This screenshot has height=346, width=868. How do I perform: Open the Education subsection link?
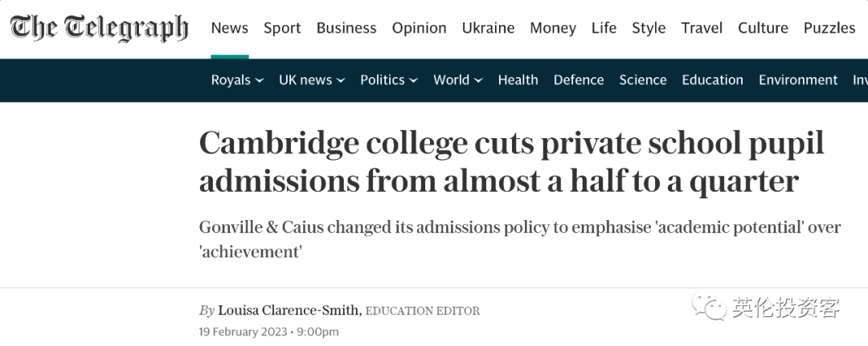[x=712, y=80]
